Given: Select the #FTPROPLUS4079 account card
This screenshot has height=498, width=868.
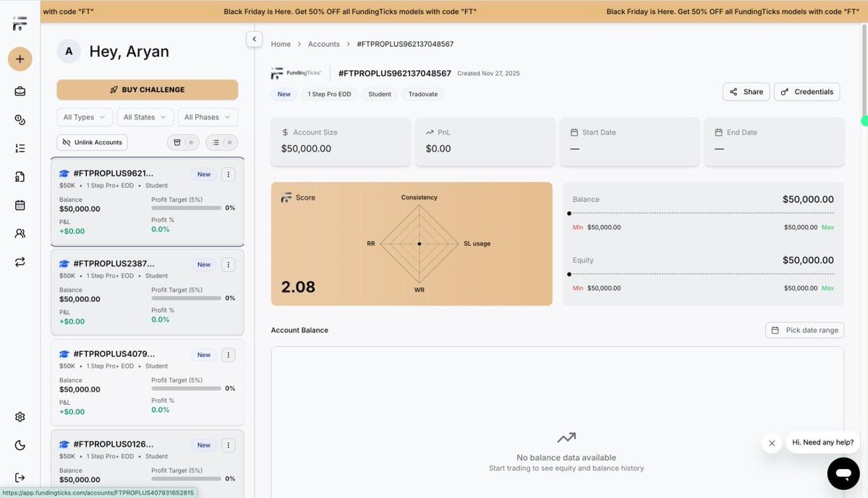Looking at the screenshot, I should point(148,382).
